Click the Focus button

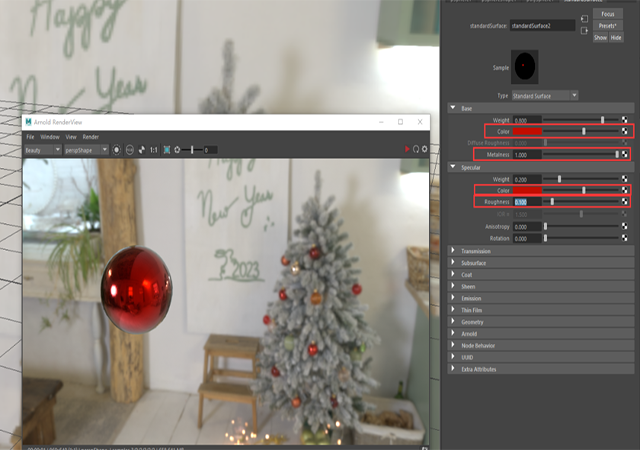click(x=607, y=14)
